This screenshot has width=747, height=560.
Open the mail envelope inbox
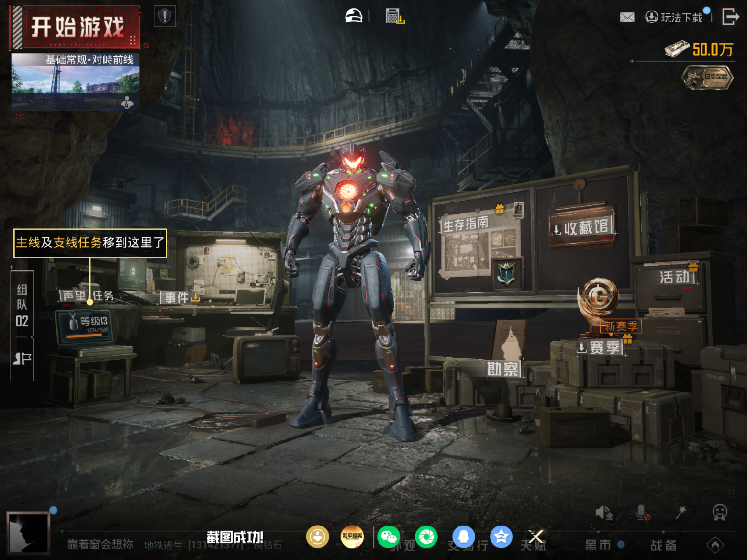pyautogui.click(x=627, y=18)
